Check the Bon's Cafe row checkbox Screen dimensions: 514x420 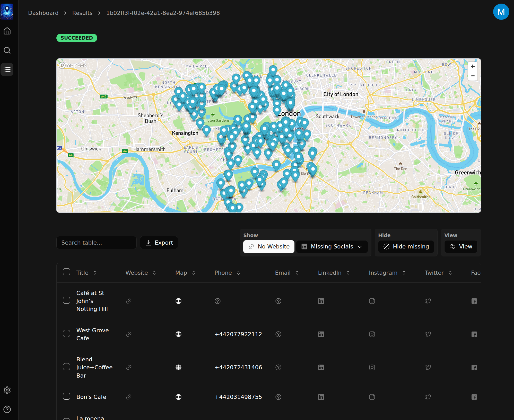(x=66, y=396)
